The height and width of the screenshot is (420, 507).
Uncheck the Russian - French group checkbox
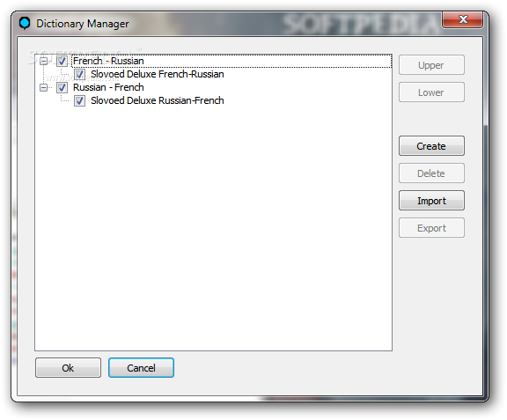click(x=62, y=87)
